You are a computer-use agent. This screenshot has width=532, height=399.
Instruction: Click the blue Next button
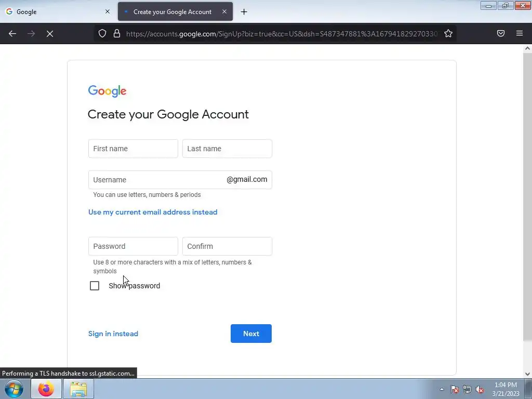coord(251,334)
